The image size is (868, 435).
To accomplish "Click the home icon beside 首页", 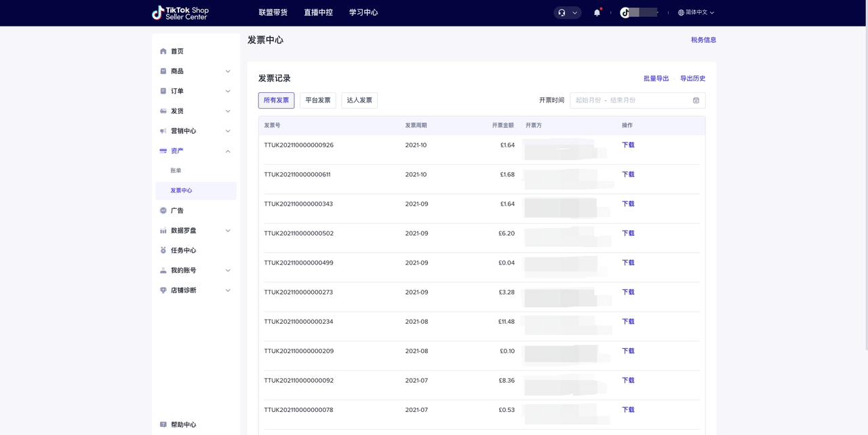I will tap(163, 52).
